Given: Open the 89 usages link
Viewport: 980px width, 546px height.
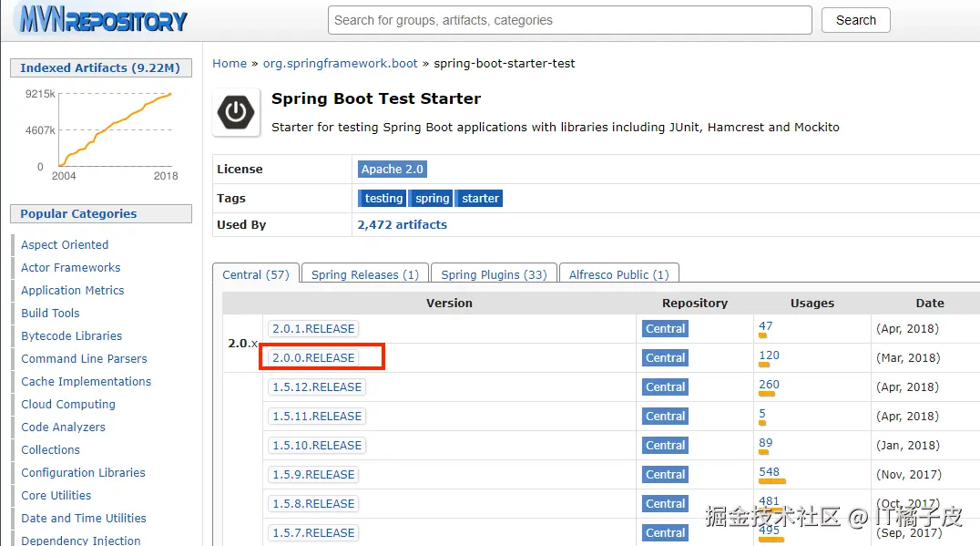Looking at the screenshot, I should pos(766,443).
